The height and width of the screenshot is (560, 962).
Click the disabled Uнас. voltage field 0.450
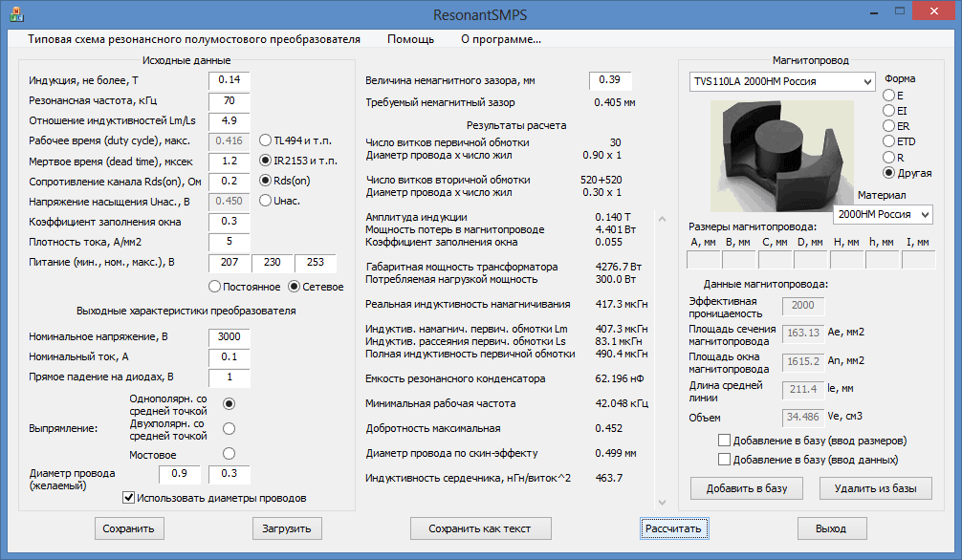click(229, 202)
